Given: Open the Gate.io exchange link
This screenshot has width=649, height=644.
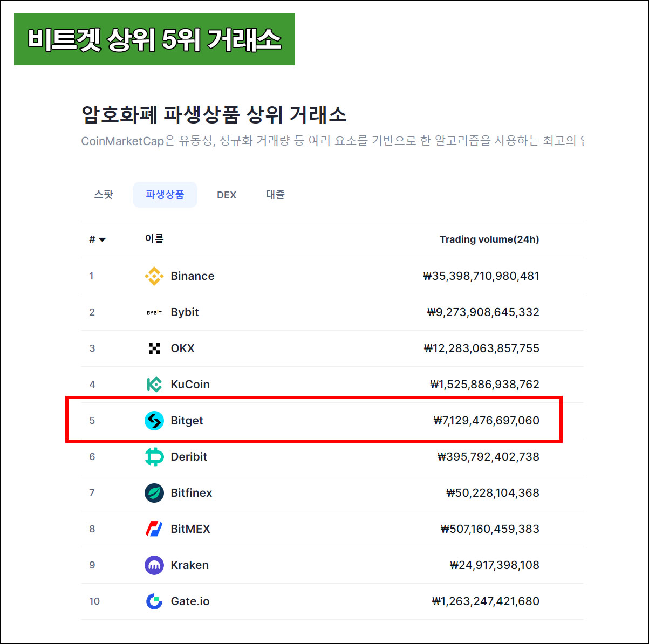Looking at the screenshot, I should tap(190, 601).
